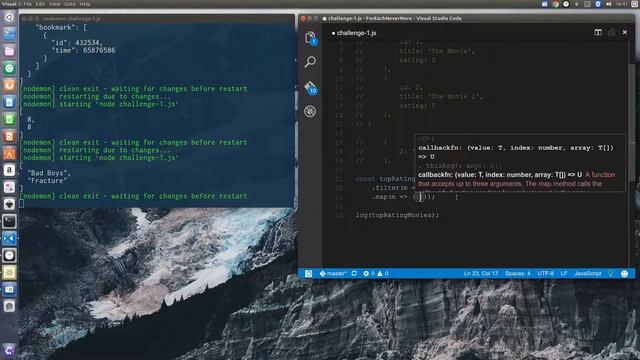The image size is (640, 360).
Task: Click "Bad Boys" output in terminal
Action: coord(49,173)
